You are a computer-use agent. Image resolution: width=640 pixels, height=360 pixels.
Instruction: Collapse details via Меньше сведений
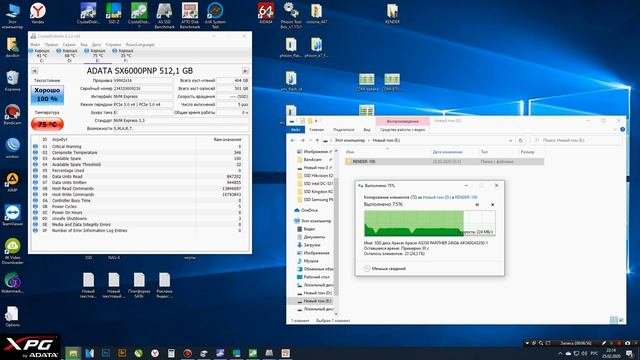[384, 269]
